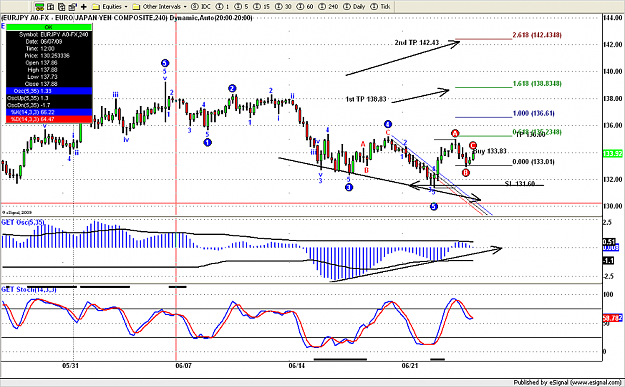The width and height of the screenshot is (625, 387).
Task: Click the 0.51 oscillator value tag
Action: [609, 242]
